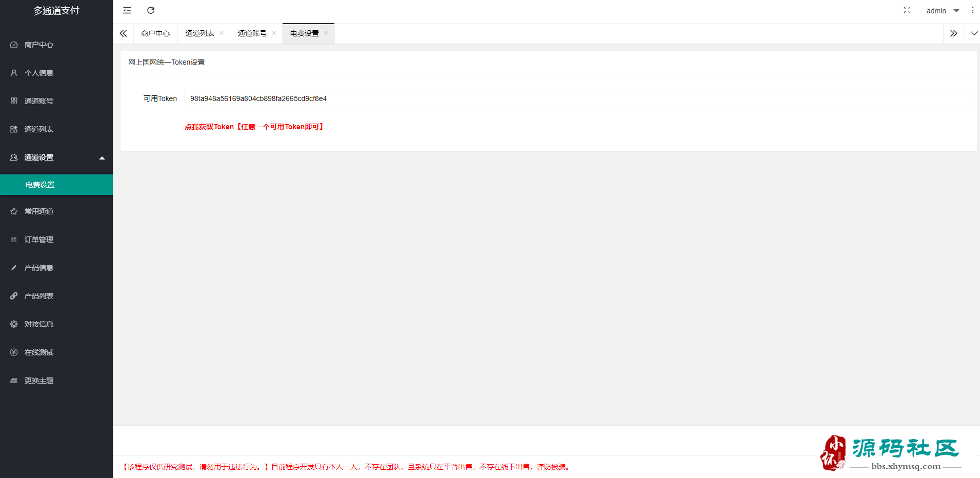Select 电费设置 submenu item in sidebar

pos(40,185)
